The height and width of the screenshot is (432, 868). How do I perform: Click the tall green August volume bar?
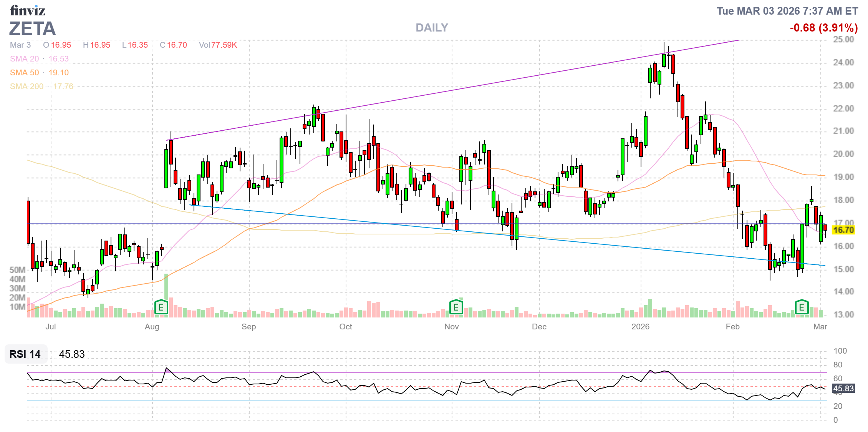(x=166, y=288)
